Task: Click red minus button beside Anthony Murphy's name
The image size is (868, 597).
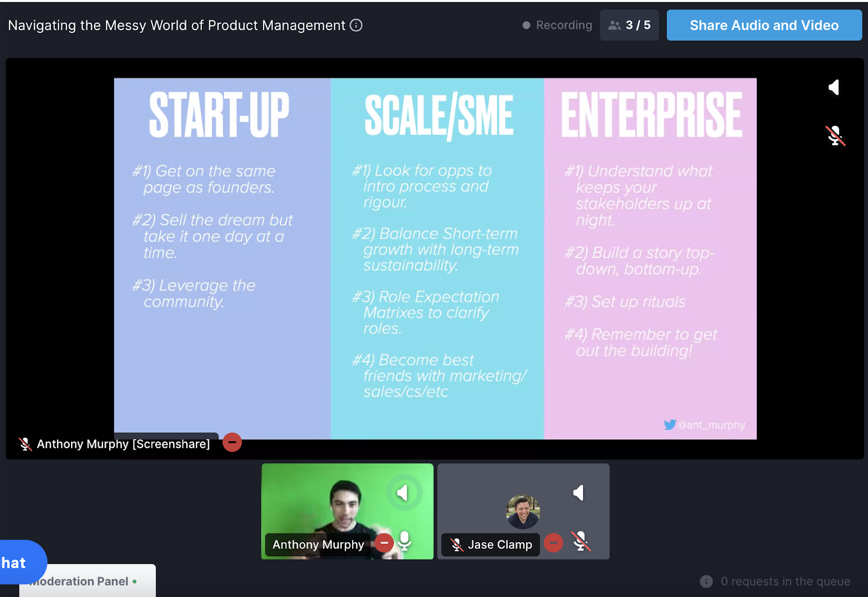Action: [x=384, y=543]
